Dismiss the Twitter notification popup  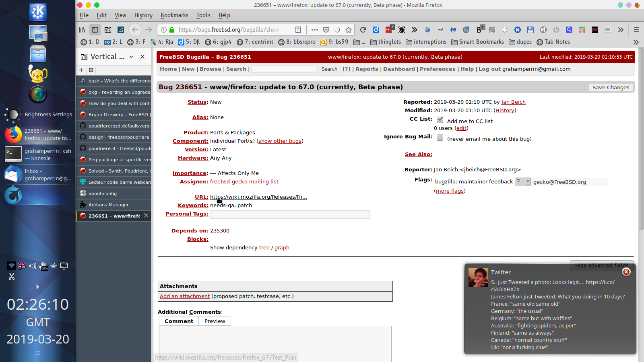(626, 272)
